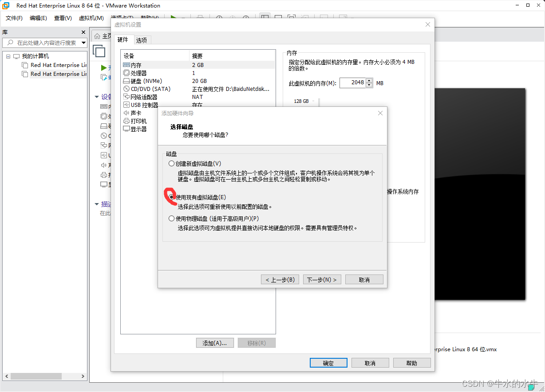The width and height of the screenshot is (545, 392).
Task: Click USB icon in main window device list
Action: click(104, 155)
